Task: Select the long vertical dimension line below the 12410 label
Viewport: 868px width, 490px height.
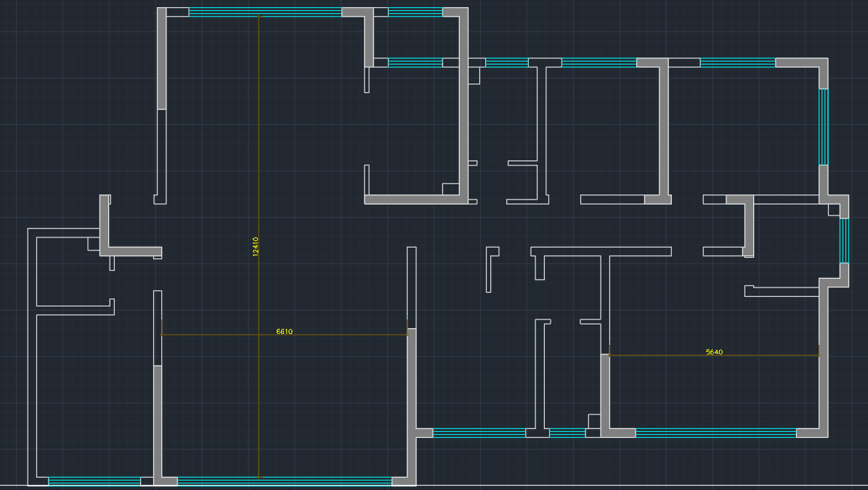Action: (x=259, y=377)
